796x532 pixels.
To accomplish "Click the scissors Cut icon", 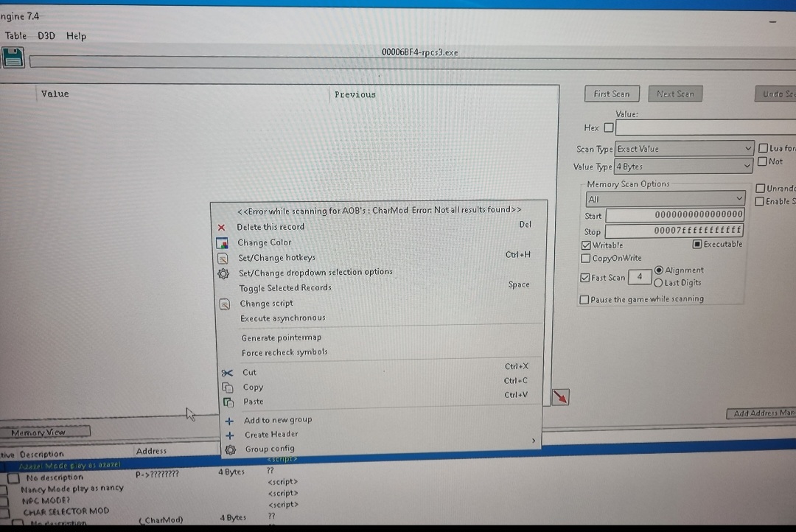I will coord(228,373).
